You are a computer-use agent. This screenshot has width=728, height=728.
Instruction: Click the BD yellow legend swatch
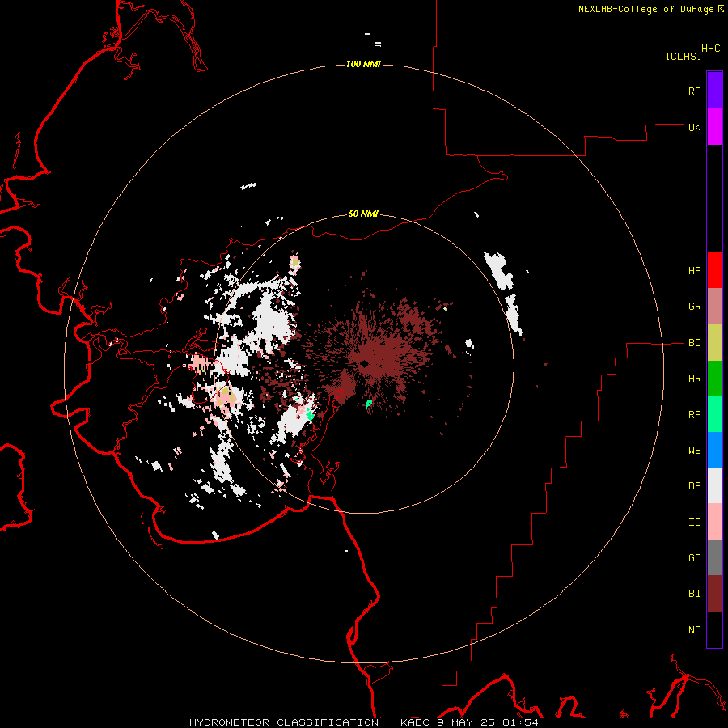[714, 343]
